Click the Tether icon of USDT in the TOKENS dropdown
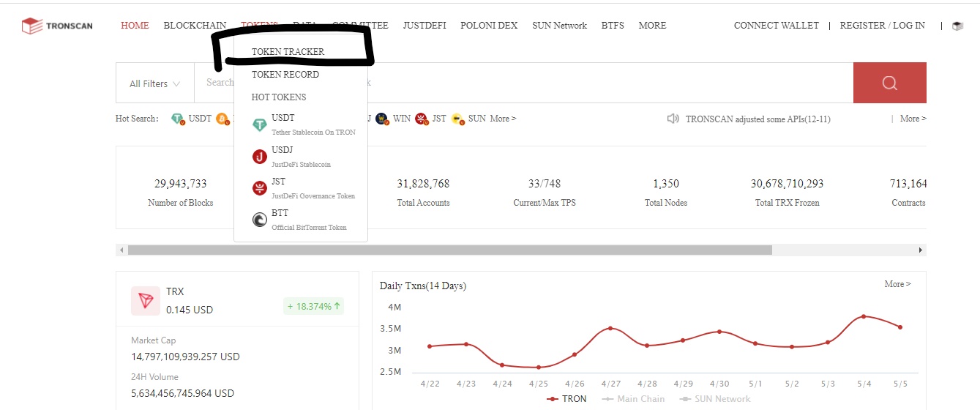 [x=260, y=126]
